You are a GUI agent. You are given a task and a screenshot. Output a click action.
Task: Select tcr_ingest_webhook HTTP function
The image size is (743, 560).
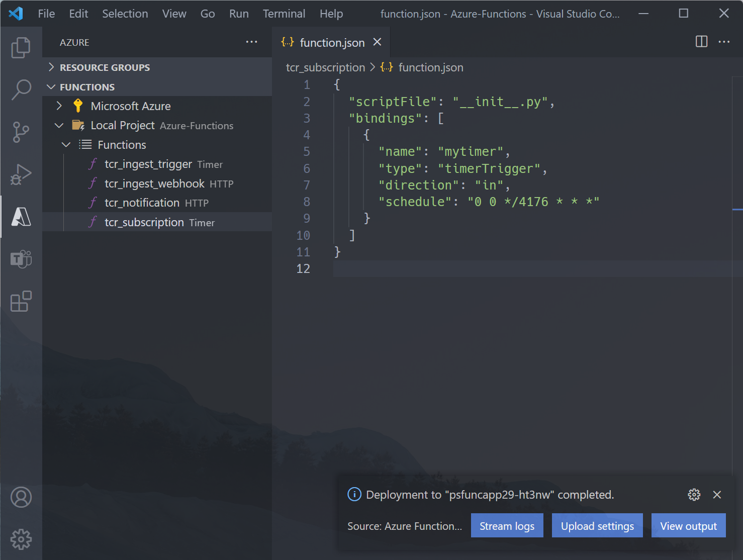pos(157,183)
